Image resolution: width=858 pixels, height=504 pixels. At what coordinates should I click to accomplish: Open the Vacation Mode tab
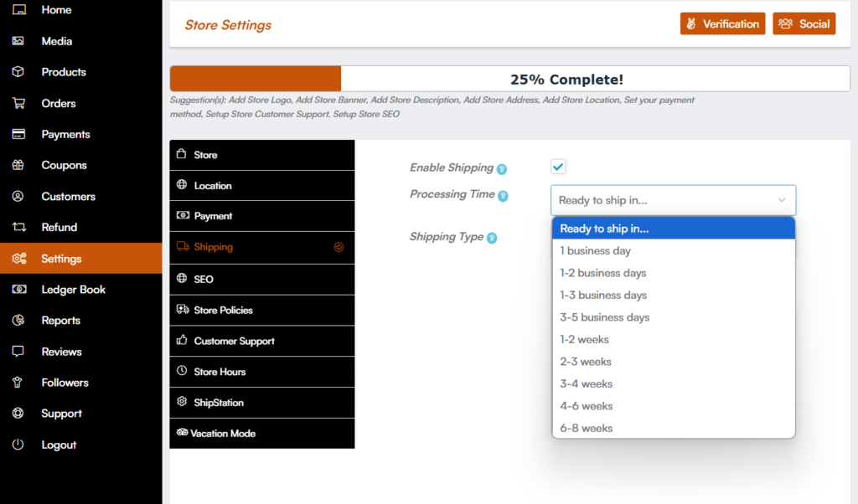coord(223,434)
